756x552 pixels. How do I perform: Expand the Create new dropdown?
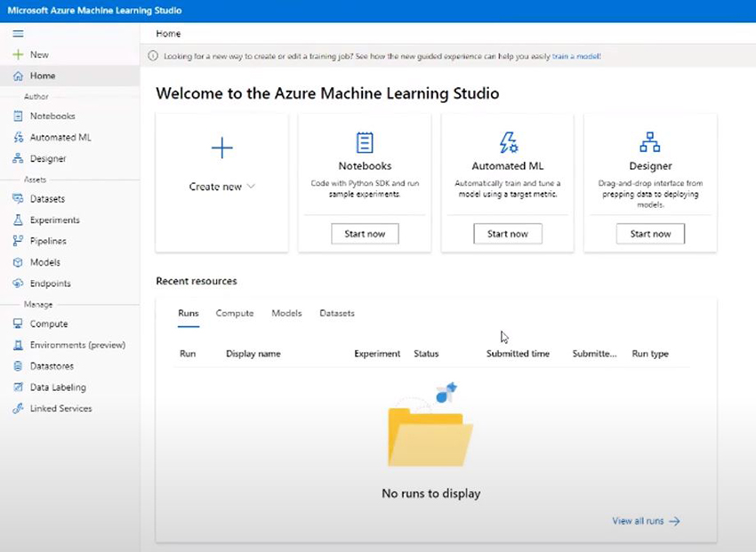click(222, 187)
